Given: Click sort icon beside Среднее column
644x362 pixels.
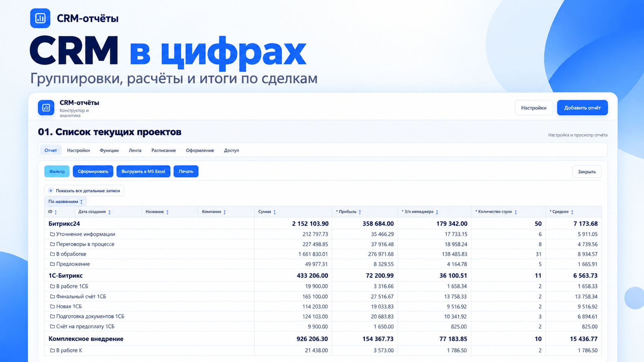Looking at the screenshot, I should click(572, 212).
